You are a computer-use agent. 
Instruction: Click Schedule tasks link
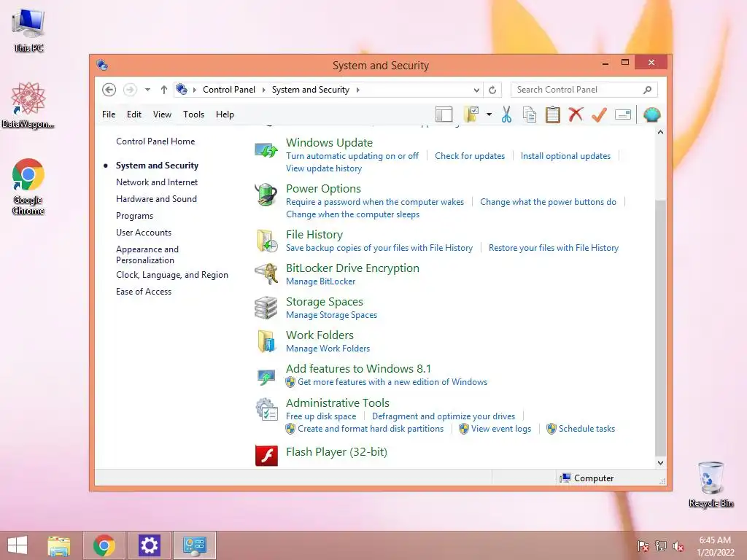coord(587,429)
